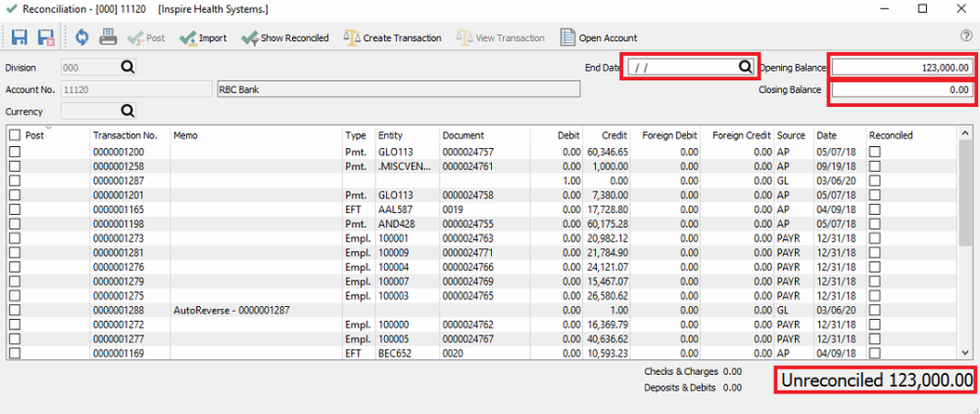Toggle the Post header select-all checkbox
This screenshot has height=414, width=980.
click(x=15, y=135)
